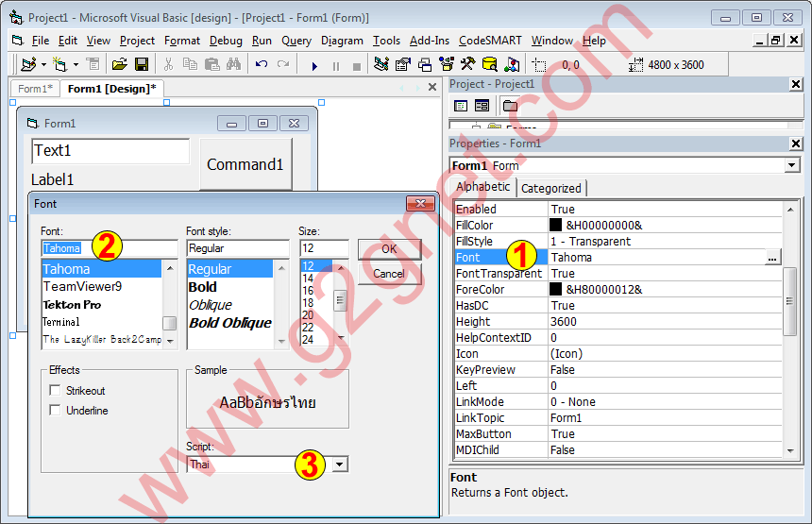This screenshot has height=524, width=812.
Task: Open the Script dropdown arrow
Action: [x=340, y=464]
